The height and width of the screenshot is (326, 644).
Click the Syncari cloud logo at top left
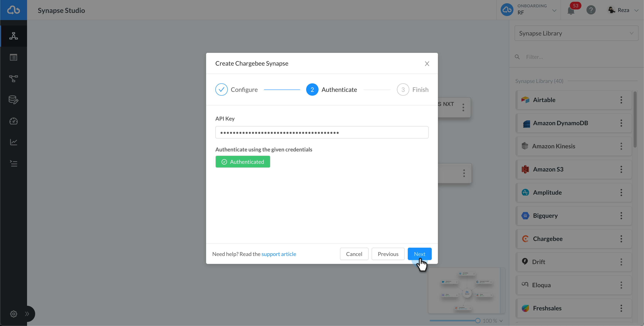point(14,10)
